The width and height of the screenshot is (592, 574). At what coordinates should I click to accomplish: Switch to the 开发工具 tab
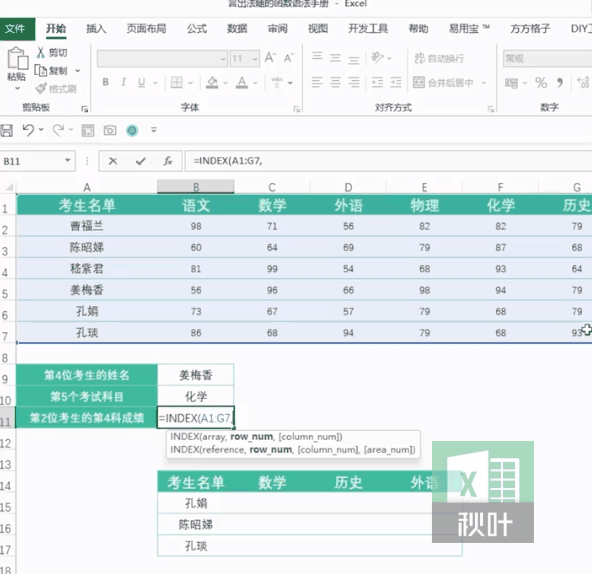[x=368, y=29]
